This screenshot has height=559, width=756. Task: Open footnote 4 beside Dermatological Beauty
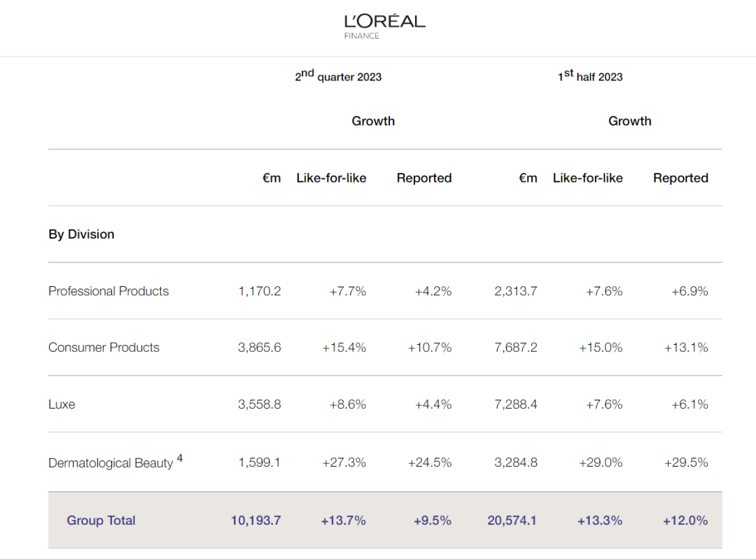[x=180, y=458]
